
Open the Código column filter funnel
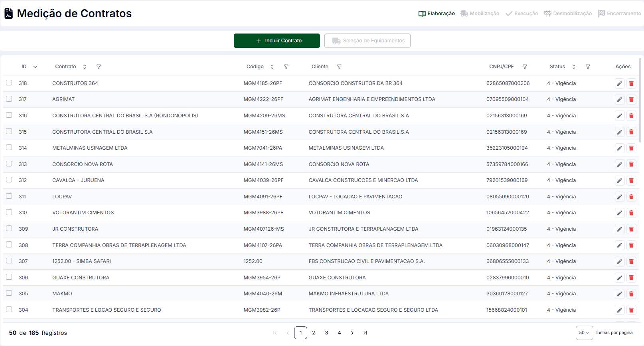(x=286, y=67)
